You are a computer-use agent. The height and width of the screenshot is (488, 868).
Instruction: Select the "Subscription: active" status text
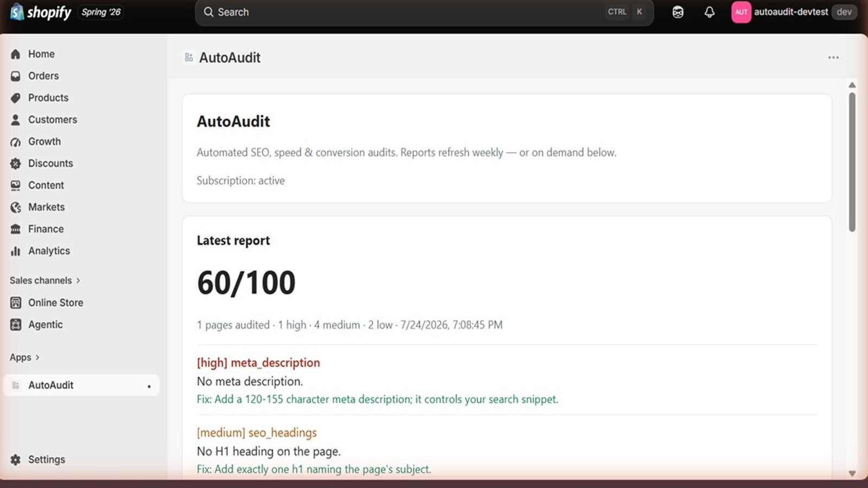[x=240, y=181]
